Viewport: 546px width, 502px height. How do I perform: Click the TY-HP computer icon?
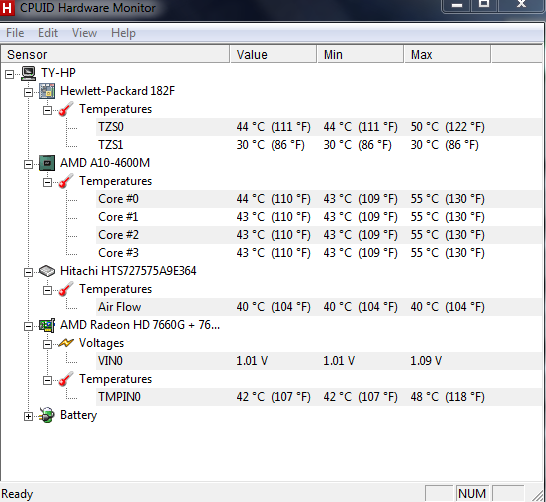click(x=29, y=73)
